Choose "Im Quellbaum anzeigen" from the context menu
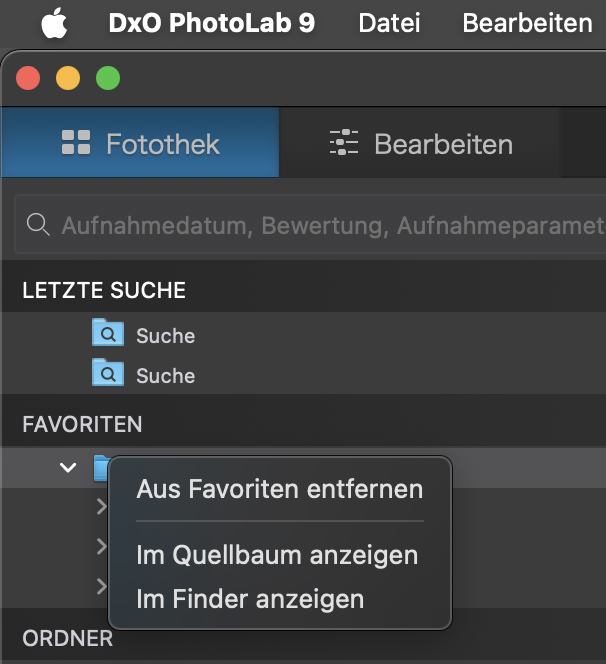This screenshot has height=664, width=606. pyautogui.click(x=277, y=554)
